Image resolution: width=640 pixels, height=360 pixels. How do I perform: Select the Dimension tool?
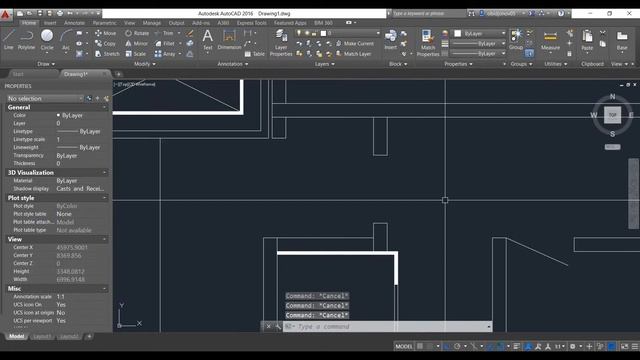pos(229,40)
